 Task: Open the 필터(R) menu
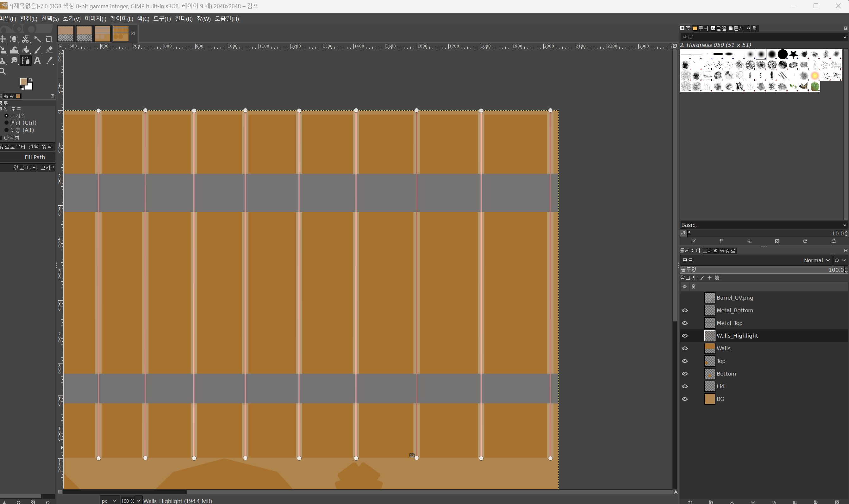tap(184, 19)
